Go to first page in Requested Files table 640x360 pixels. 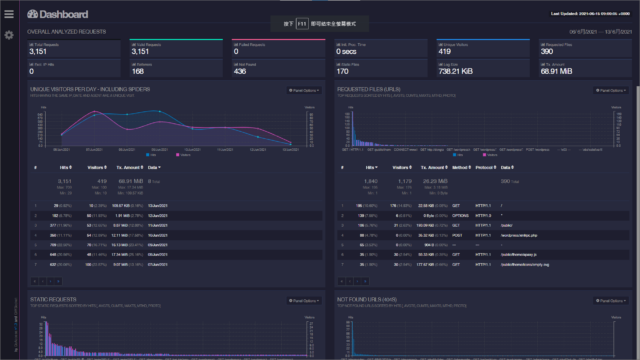[x=342, y=281]
